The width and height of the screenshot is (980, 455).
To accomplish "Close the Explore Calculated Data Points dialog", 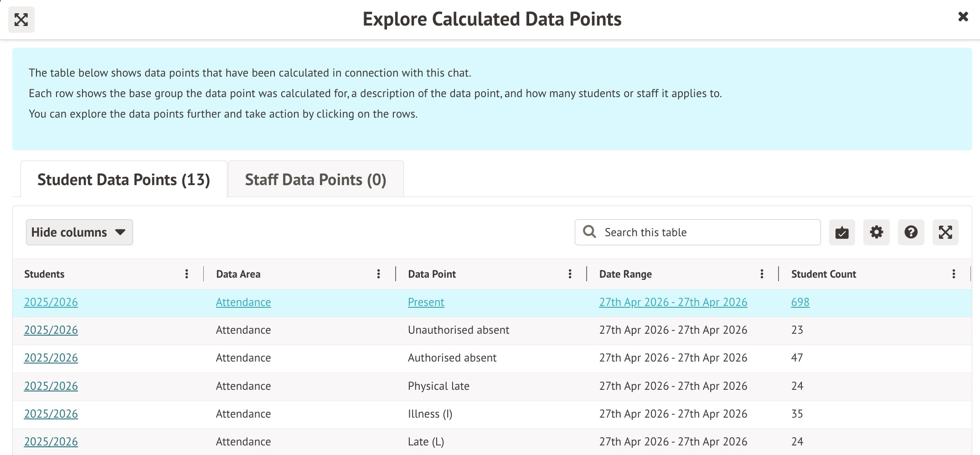I will [963, 17].
